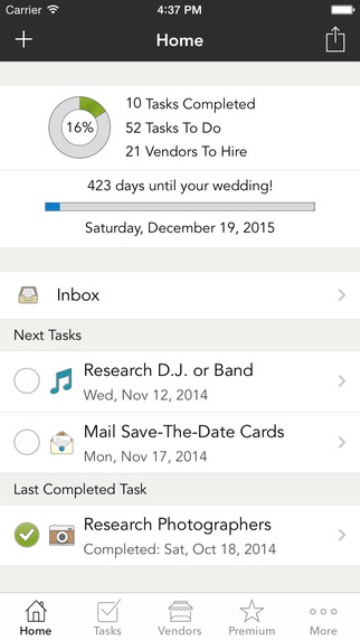Screen dimensions: 360x640
Task: Click the envelope Save-The-Date icon
Action: [x=62, y=442]
